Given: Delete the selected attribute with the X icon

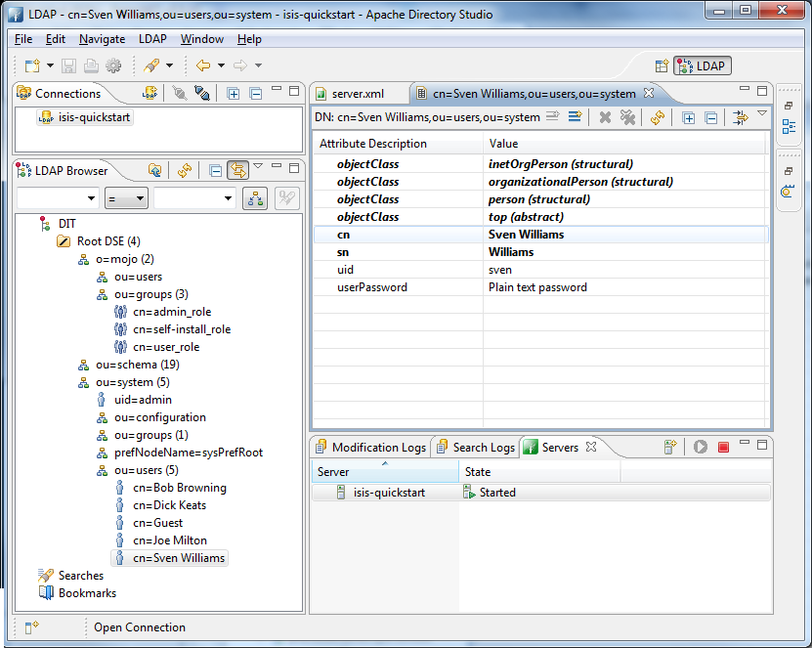Looking at the screenshot, I should pyautogui.click(x=605, y=116).
